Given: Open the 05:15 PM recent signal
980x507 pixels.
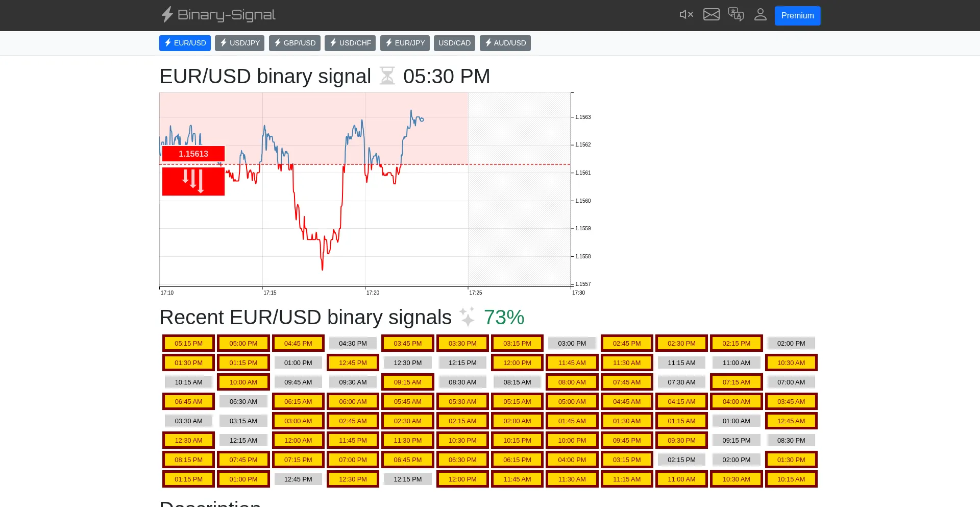Looking at the screenshot, I should [188, 344].
